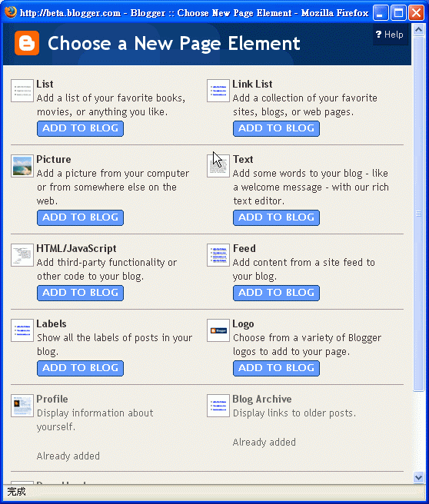Click the Profile element thumbnail
This screenshot has height=504, width=429.
click(22, 406)
